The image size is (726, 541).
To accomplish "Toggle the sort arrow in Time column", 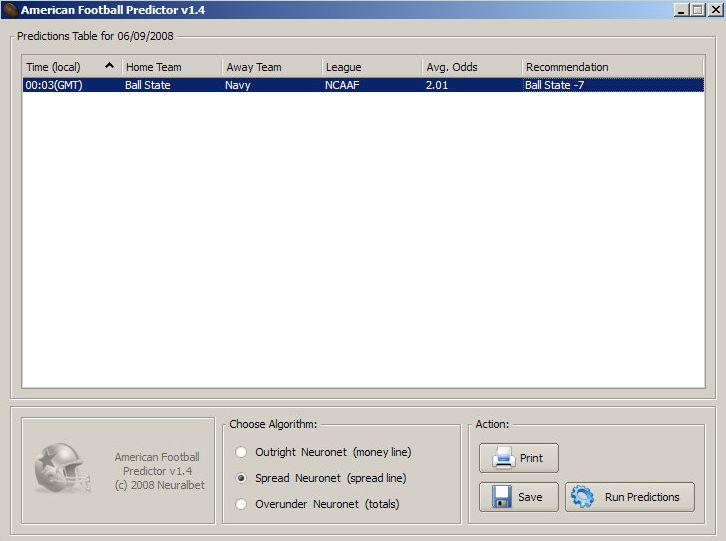I will click(109, 67).
